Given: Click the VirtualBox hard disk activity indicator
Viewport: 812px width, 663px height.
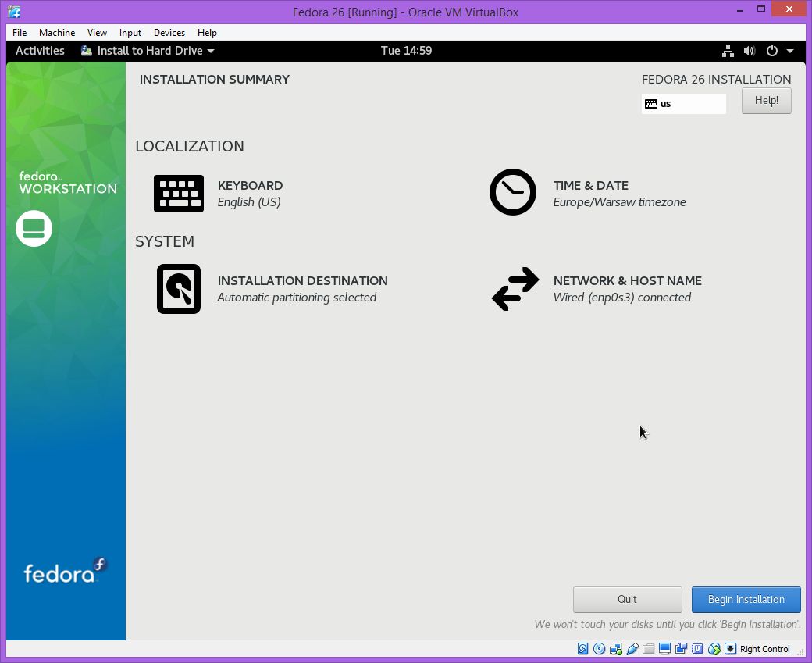Looking at the screenshot, I should (582, 648).
